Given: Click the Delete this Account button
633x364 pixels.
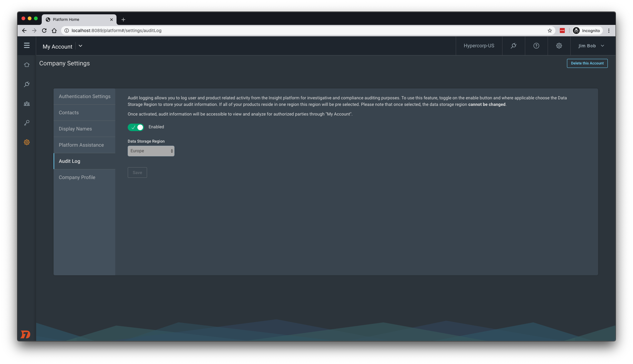Looking at the screenshot, I should click(x=587, y=63).
